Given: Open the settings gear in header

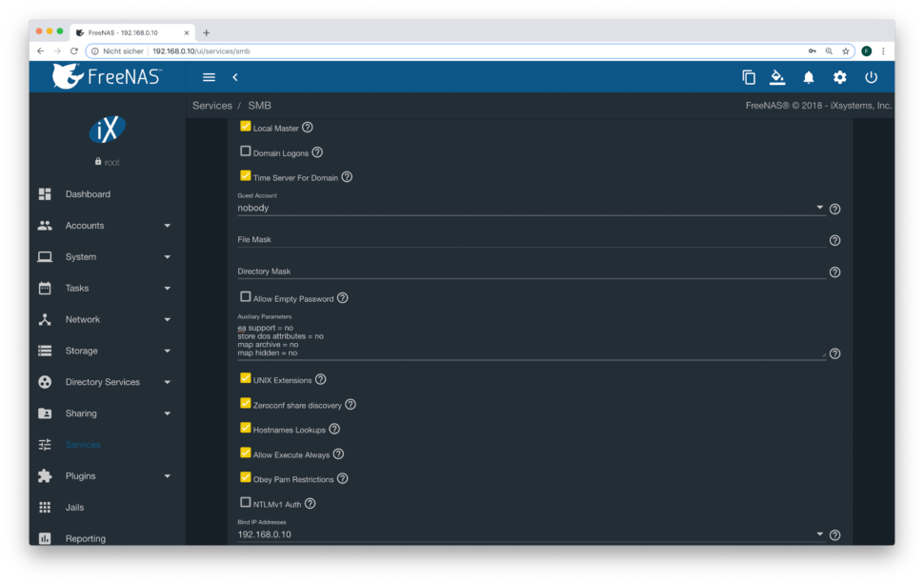Looking at the screenshot, I should (840, 77).
